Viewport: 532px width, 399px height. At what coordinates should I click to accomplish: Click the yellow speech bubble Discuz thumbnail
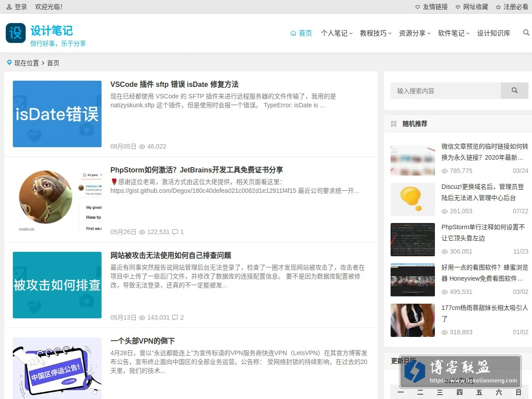[x=413, y=199]
